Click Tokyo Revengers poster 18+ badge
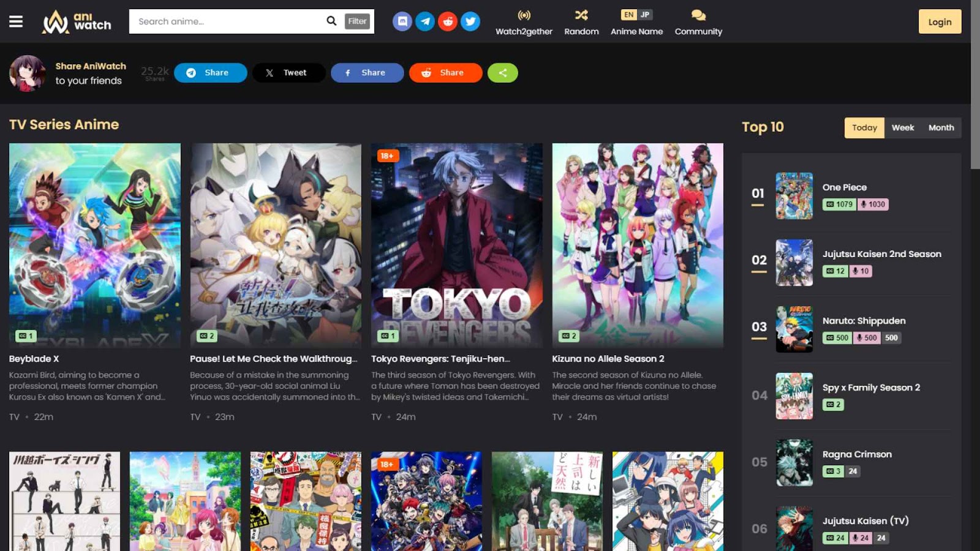This screenshot has width=980, height=551. (387, 156)
